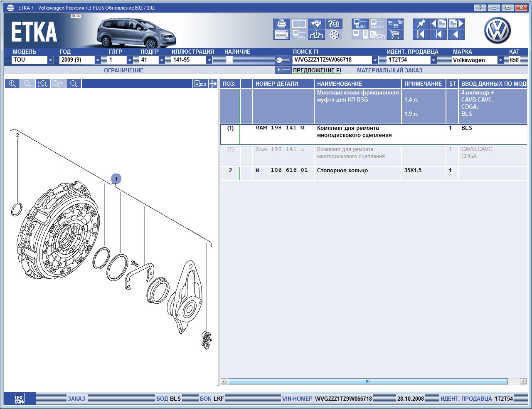The height and width of the screenshot is (409, 532).
Task: Click callout number 2 on illustration
Action: pos(17,135)
